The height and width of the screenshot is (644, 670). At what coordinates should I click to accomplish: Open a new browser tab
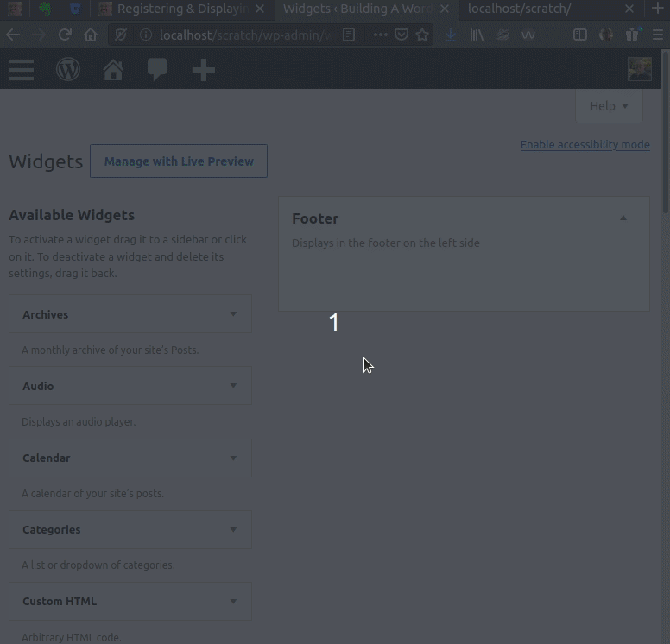point(658,9)
